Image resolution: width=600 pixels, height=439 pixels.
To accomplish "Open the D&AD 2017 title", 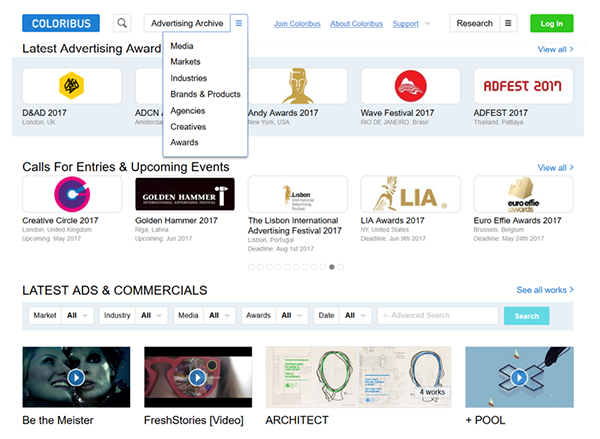I will pos(44,113).
